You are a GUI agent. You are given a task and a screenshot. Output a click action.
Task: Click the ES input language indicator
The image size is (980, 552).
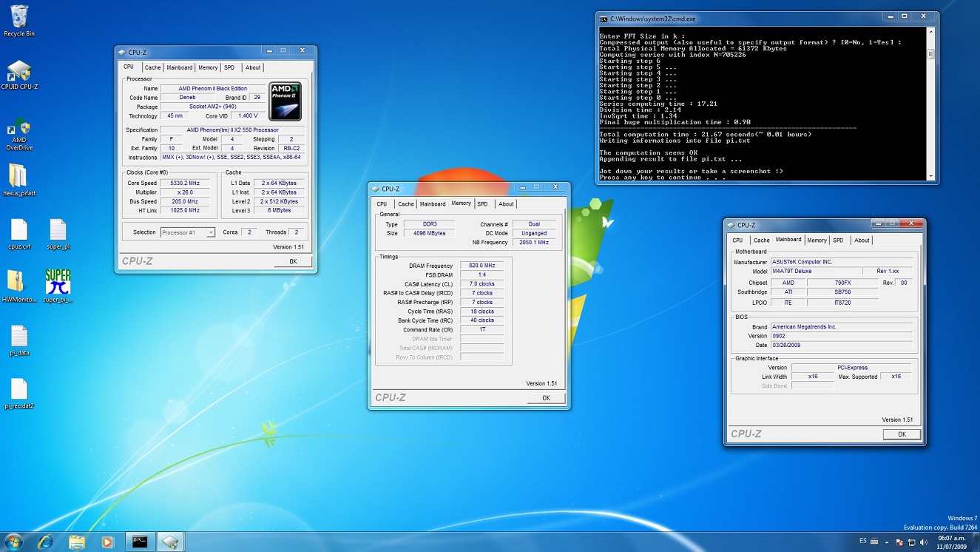pyautogui.click(x=863, y=542)
